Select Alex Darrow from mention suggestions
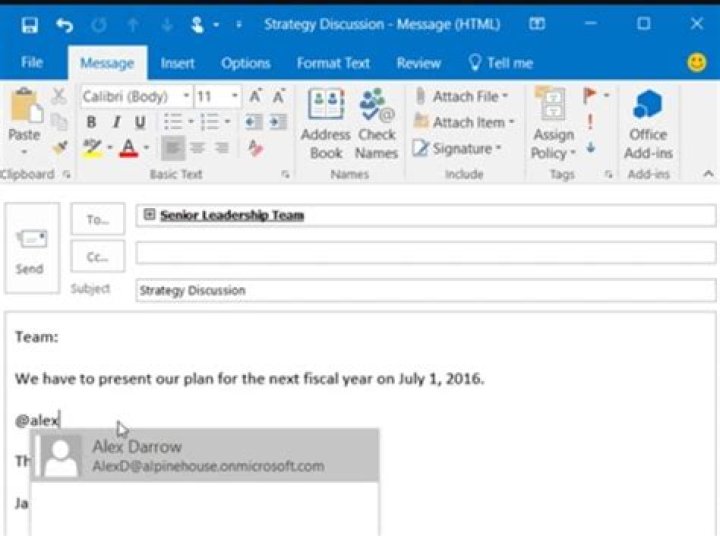 (x=205, y=456)
